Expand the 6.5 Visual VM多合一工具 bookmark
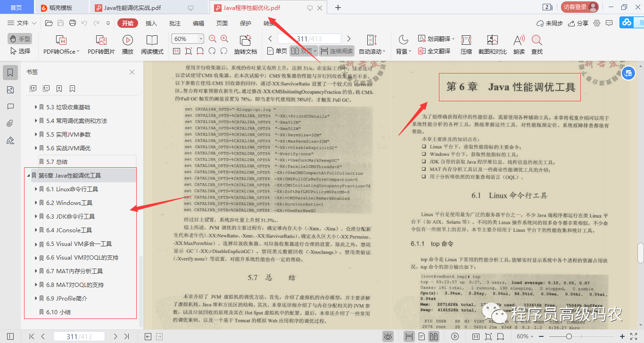This screenshot has height=343, width=644. click(36, 244)
